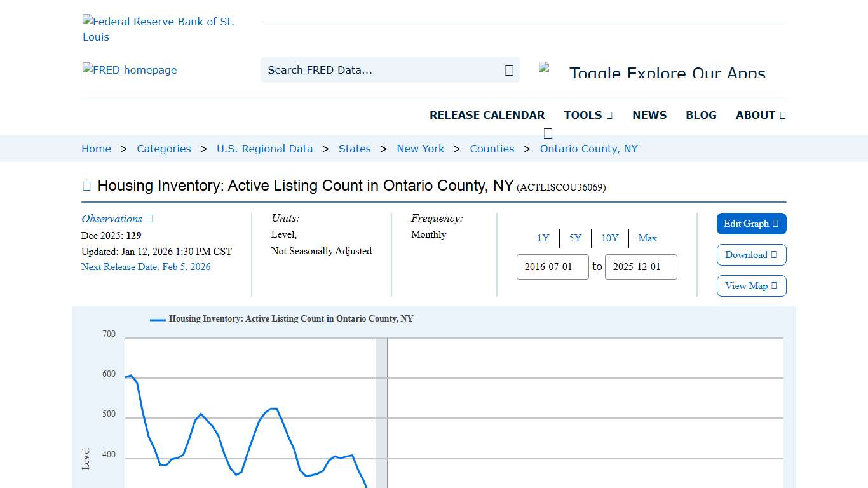The height and width of the screenshot is (488, 868).
Task: Click the View Map button
Action: point(751,285)
